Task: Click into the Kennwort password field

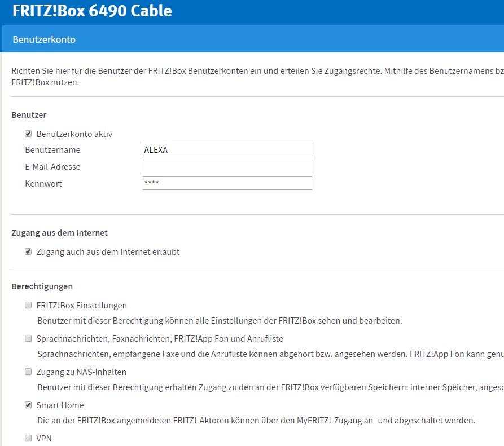Action: tap(227, 183)
